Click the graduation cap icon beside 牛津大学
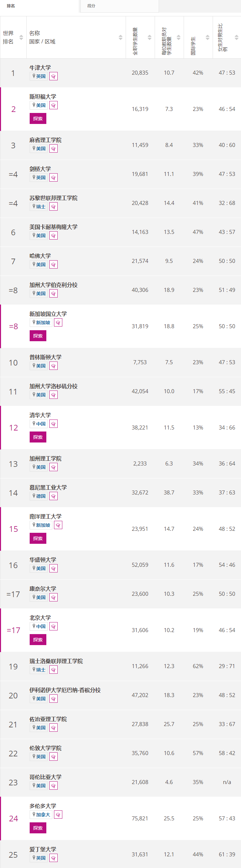Viewport: 241px width, 868px height. pyautogui.click(x=53, y=76)
